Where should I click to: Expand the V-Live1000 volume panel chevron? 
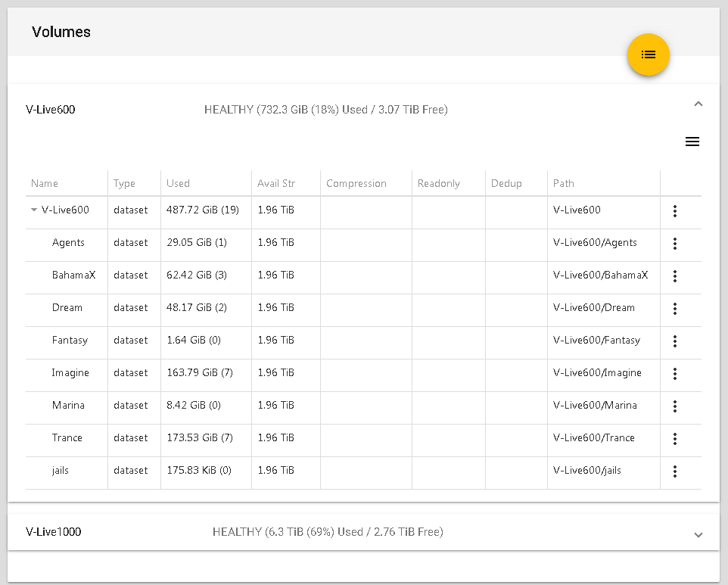click(698, 535)
